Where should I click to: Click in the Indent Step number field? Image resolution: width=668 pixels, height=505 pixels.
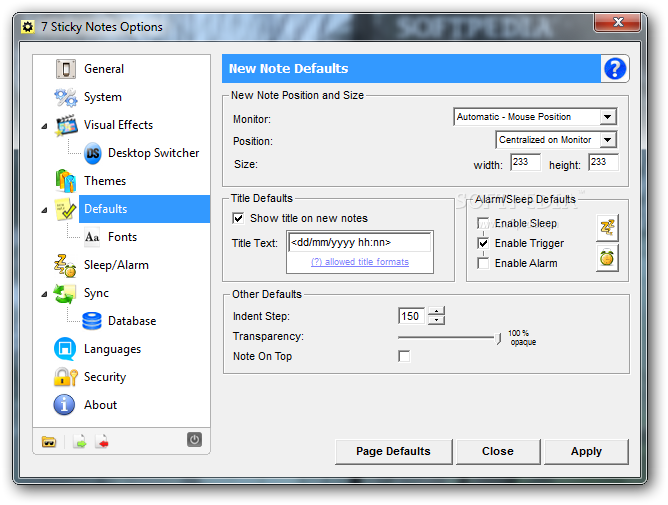coord(411,316)
